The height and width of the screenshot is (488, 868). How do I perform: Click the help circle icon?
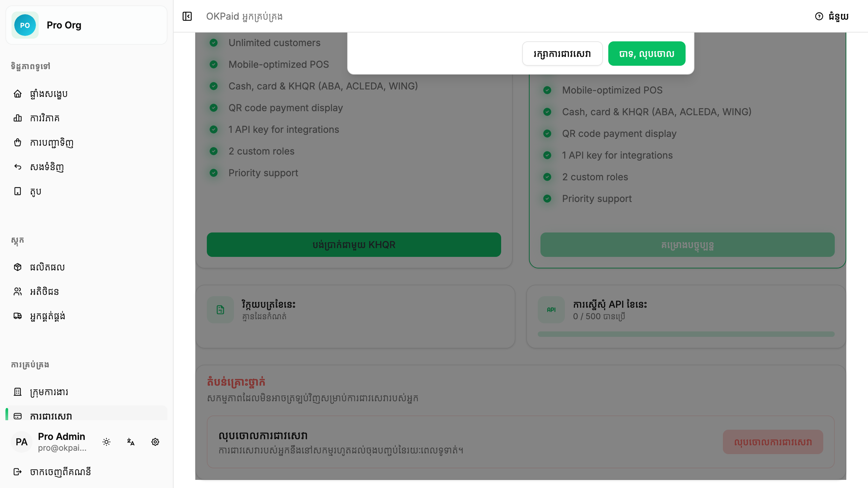click(x=819, y=16)
